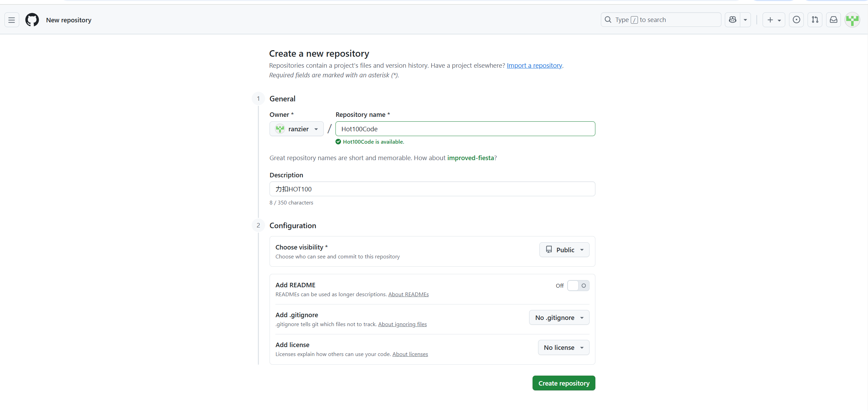Open the About READMEs link

[408, 294]
